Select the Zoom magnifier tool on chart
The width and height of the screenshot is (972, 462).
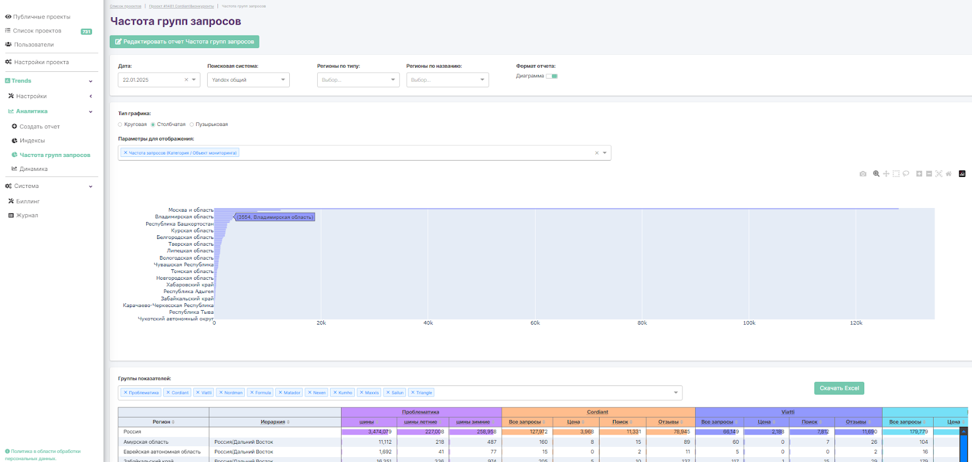coord(876,174)
